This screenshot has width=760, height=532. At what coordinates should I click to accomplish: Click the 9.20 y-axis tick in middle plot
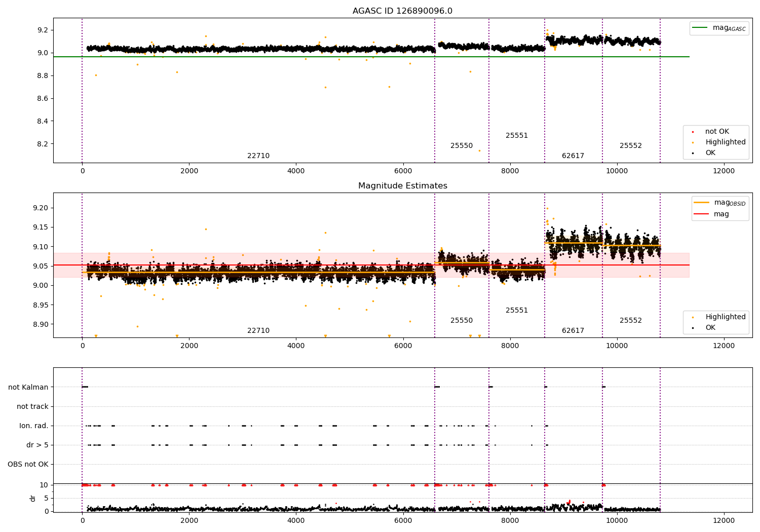[40, 208]
